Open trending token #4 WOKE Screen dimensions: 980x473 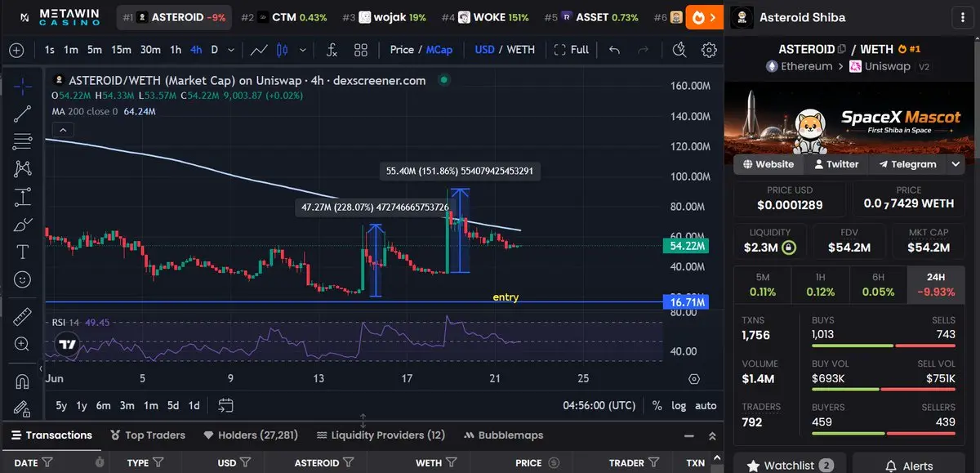(x=485, y=17)
